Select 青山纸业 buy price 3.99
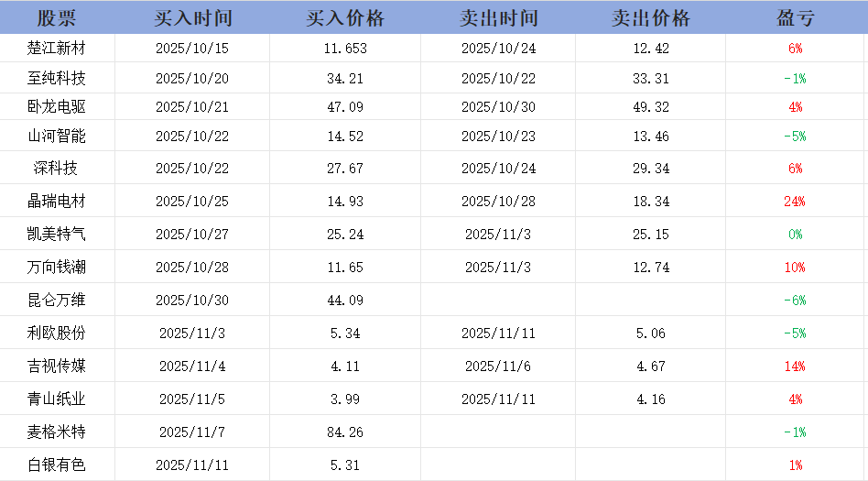The image size is (868, 481). pos(345,399)
